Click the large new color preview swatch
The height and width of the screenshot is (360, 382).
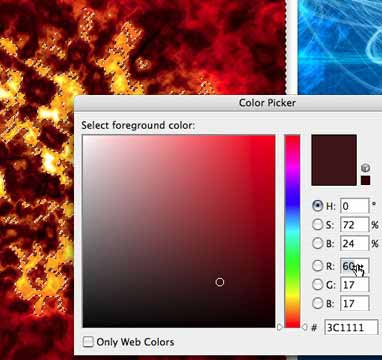coord(334,160)
